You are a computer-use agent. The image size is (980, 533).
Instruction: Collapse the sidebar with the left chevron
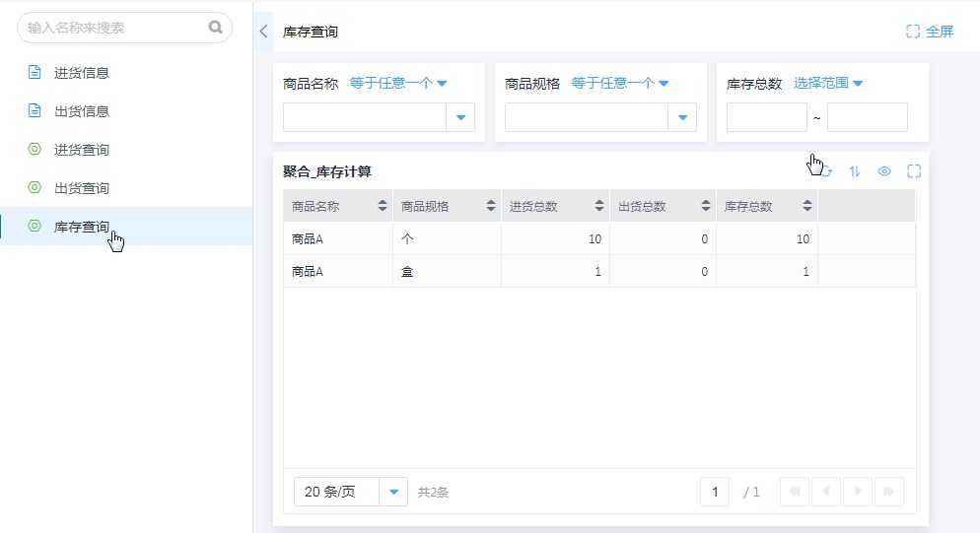[x=263, y=32]
